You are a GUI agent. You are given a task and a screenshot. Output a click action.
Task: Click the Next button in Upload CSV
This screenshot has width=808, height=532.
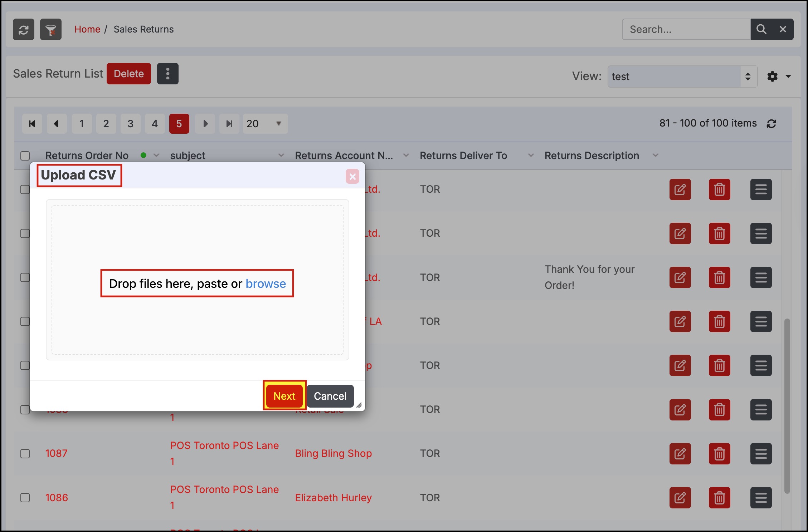click(284, 396)
